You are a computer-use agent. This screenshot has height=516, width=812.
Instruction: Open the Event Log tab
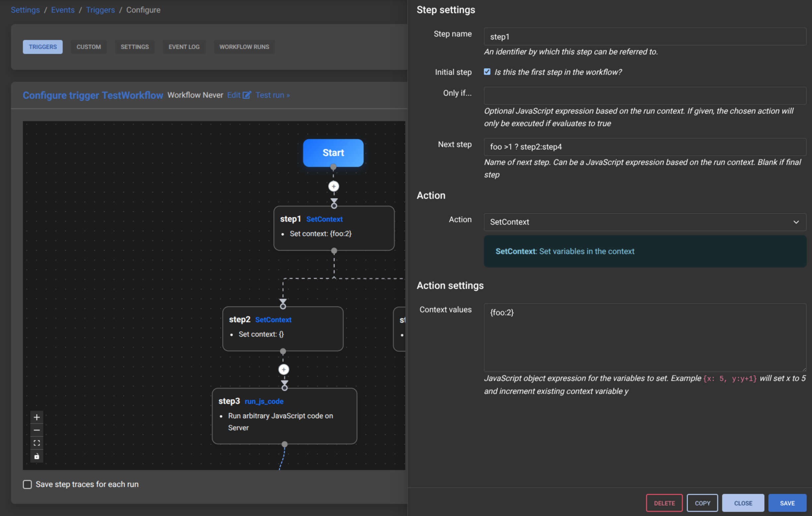(x=184, y=47)
